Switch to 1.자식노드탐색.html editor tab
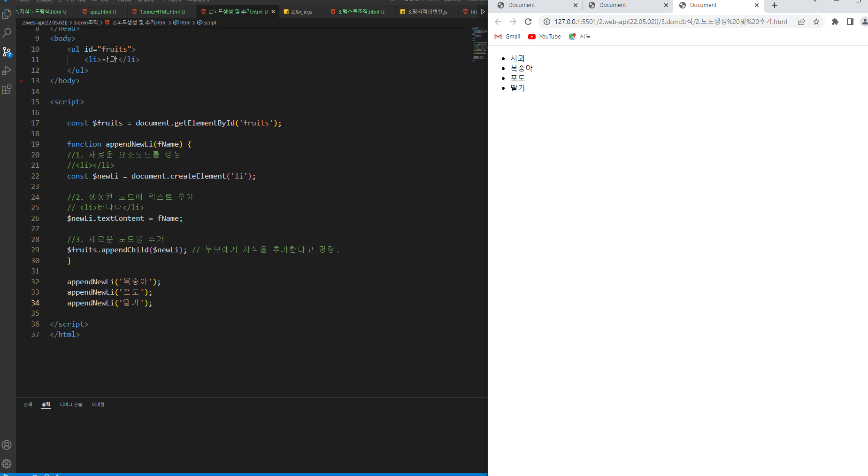 [41, 12]
